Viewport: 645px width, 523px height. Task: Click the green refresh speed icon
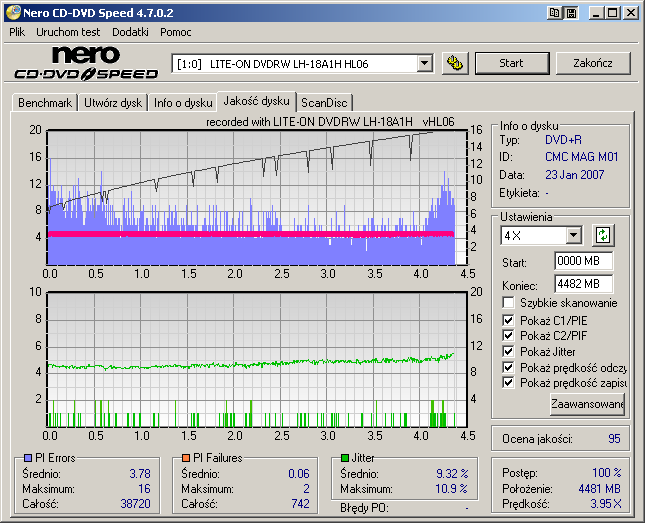tap(603, 235)
